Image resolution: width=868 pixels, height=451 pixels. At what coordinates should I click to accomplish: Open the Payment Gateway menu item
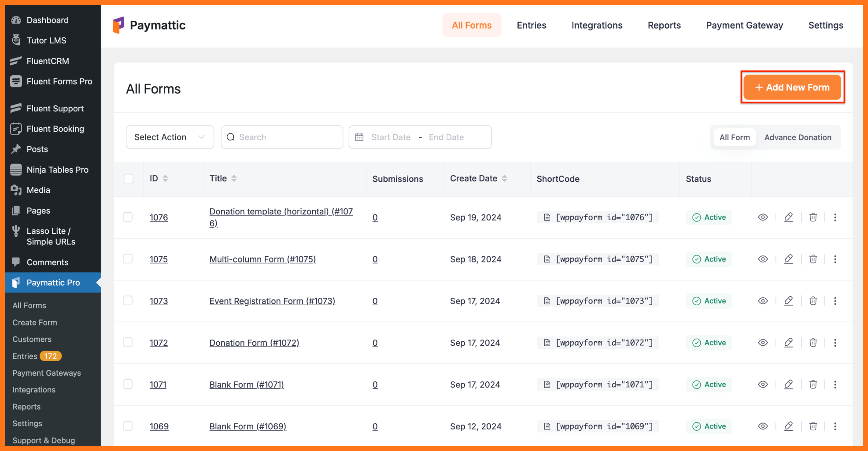tap(744, 25)
